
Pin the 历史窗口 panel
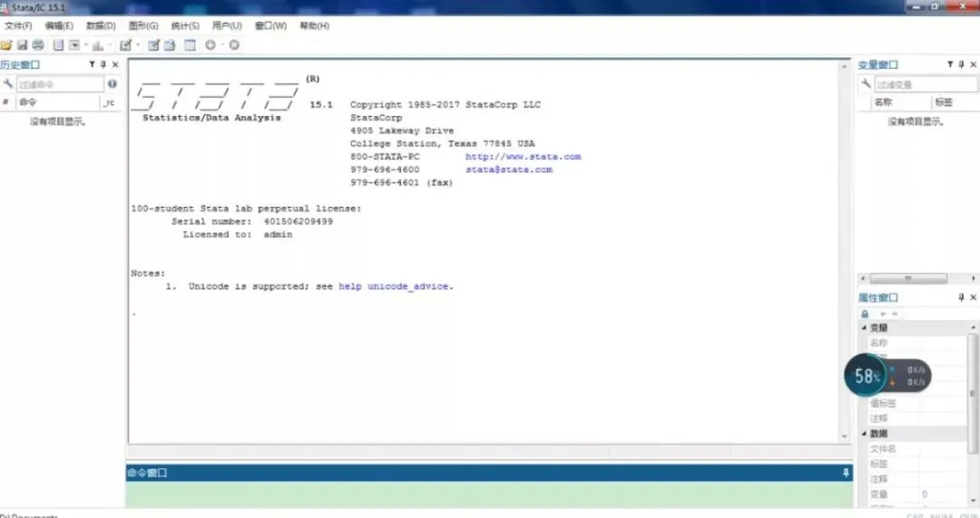pyautogui.click(x=103, y=64)
